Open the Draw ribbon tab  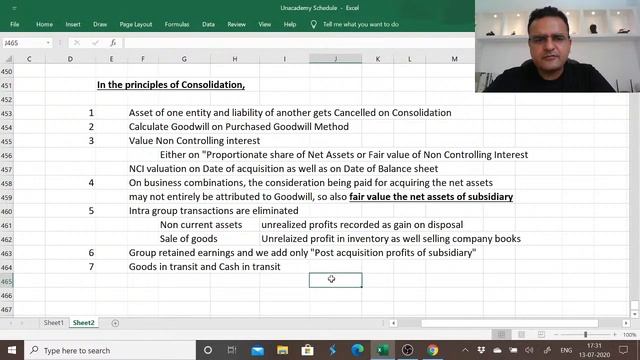[x=100, y=24]
